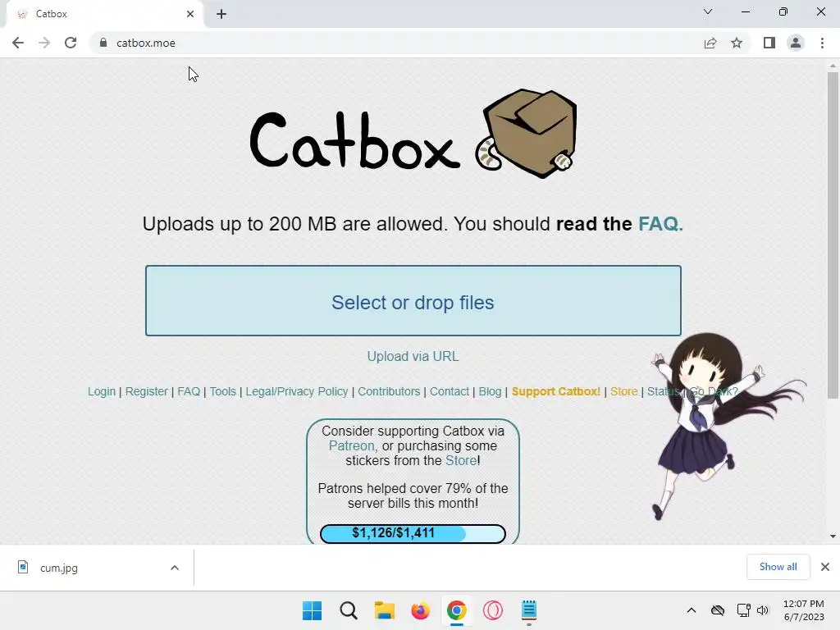The height and width of the screenshot is (630, 840).
Task: Share this page using the share icon
Action: pos(710,43)
